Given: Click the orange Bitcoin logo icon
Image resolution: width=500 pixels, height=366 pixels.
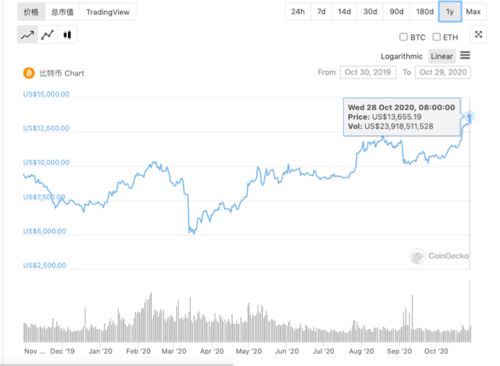Looking at the screenshot, I should 29,73.
